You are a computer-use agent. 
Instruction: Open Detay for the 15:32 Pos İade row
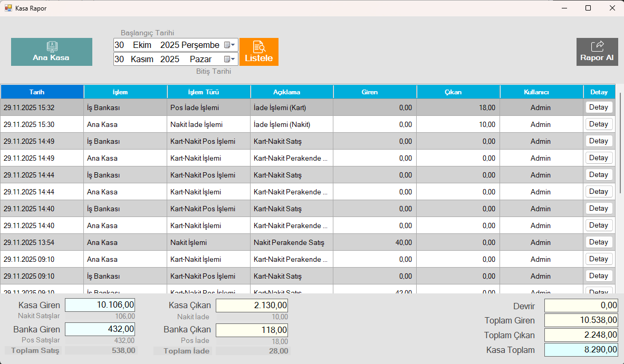point(599,107)
